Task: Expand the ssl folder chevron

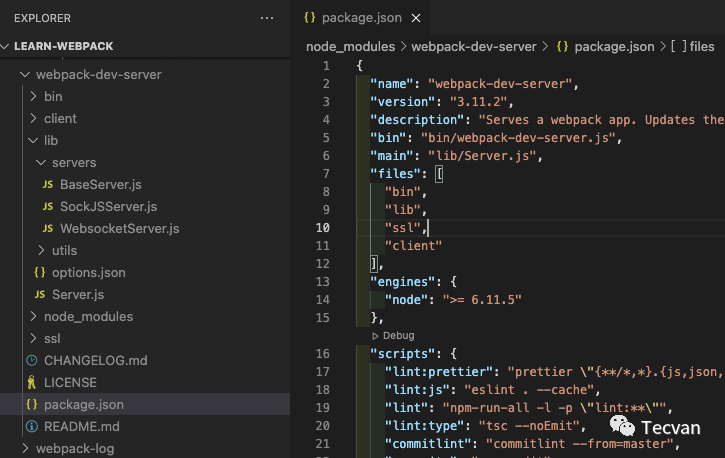Action: pyautogui.click(x=33, y=338)
